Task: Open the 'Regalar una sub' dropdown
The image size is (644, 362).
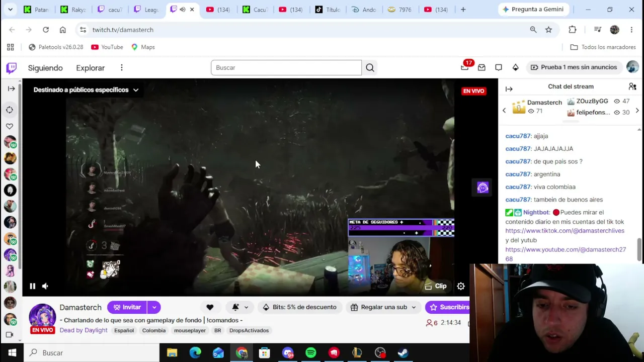Action: click(x=384, y=307)
